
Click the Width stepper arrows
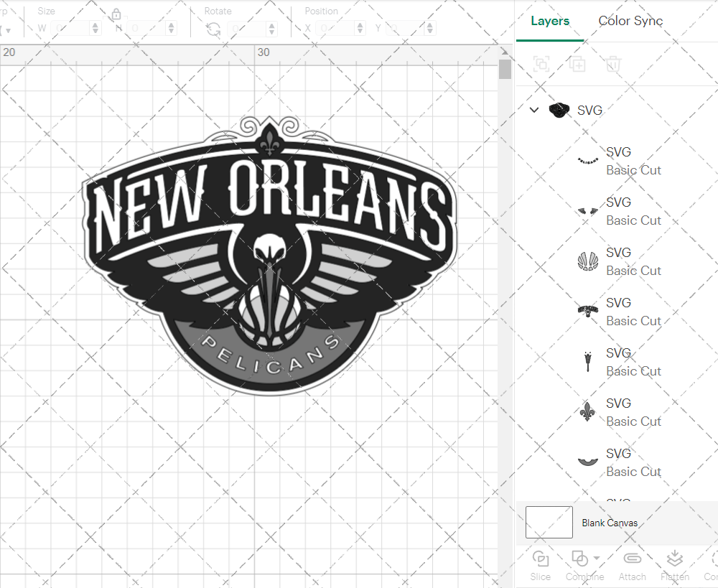pyautogui.click(x=95, y=29)
